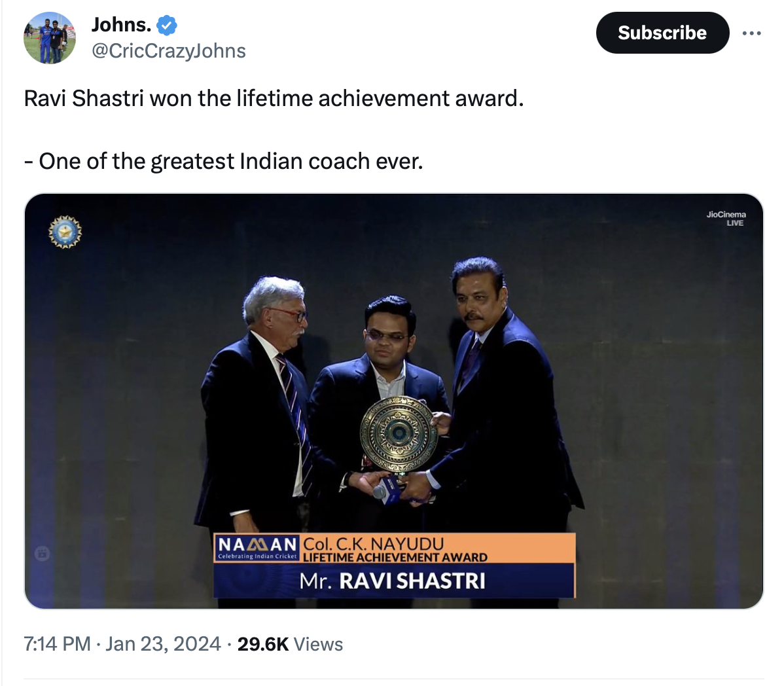Viewport: 784px width, 686px height.
Task: Click the Mr. RAVI SHASTRI caption bar
Action: coord(393,581)
